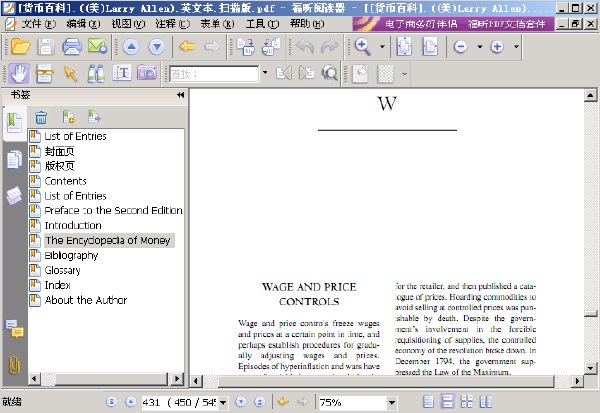600x413 pixels.
Task: Click the Email document icon
Action: pos(97,47)
